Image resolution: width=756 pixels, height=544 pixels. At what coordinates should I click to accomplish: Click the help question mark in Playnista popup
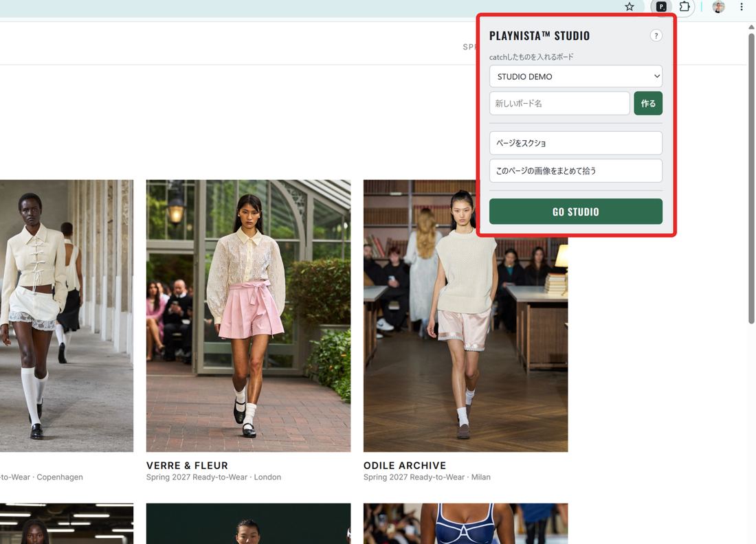656,36
